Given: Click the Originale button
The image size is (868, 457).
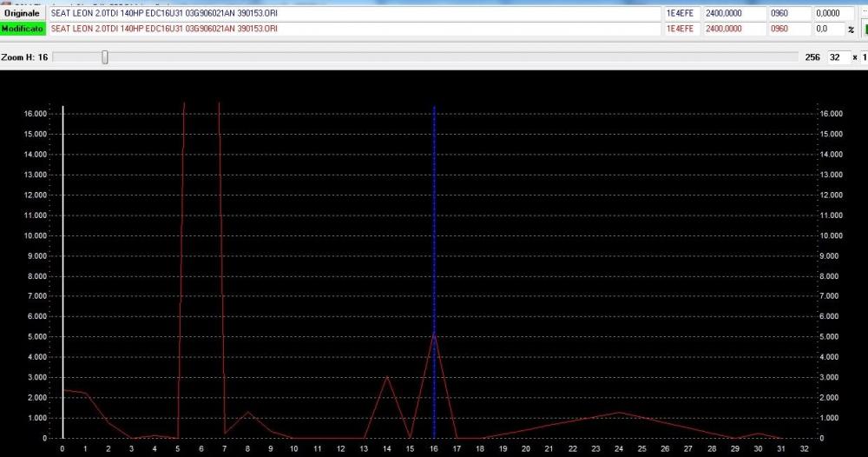Looking at the screenshot, I should point(23,14).
